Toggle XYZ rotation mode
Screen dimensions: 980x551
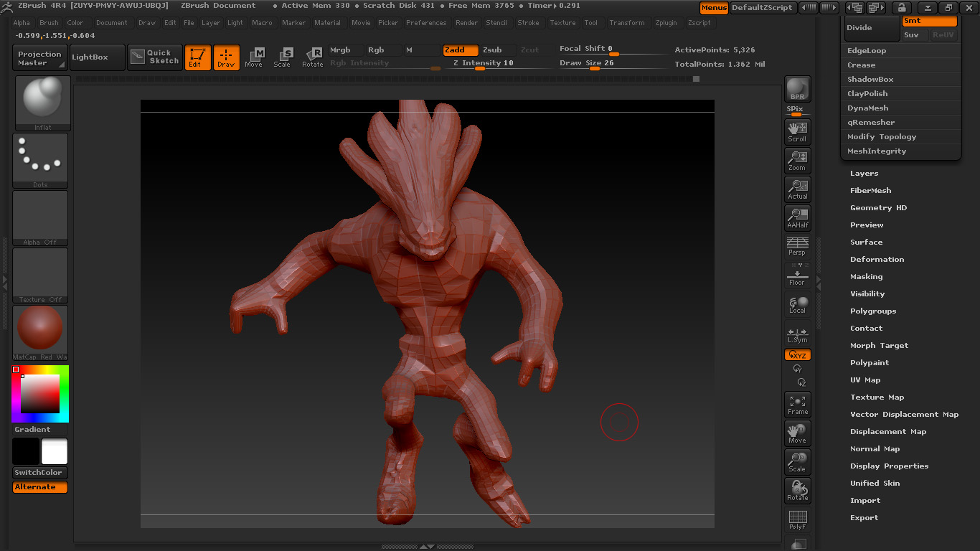[x=798, y=354]
